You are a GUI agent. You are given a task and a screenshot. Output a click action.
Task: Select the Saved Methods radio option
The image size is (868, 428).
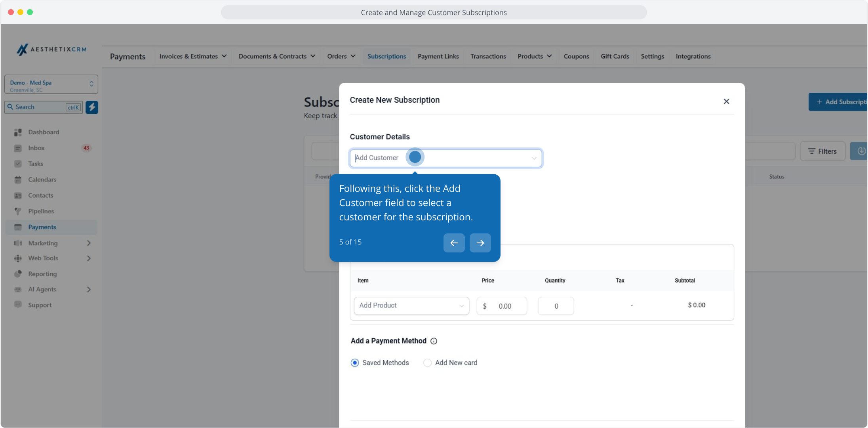[355, 363]
